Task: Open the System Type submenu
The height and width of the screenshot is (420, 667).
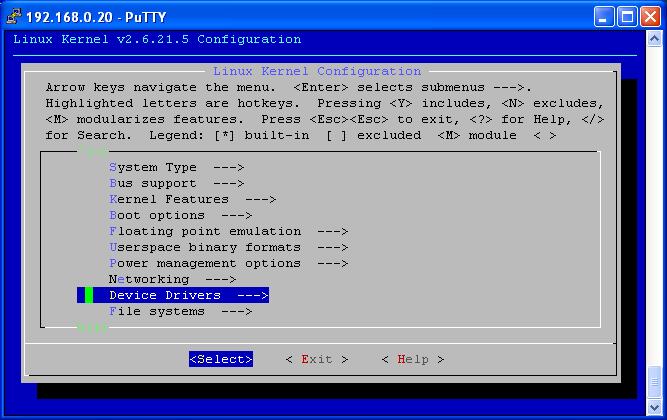Action: [177, 167]
